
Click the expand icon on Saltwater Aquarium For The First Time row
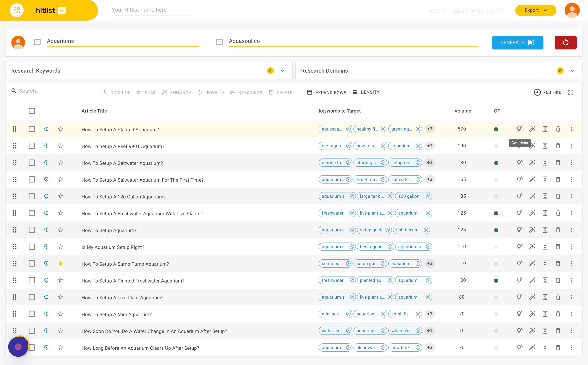(545, 179)
